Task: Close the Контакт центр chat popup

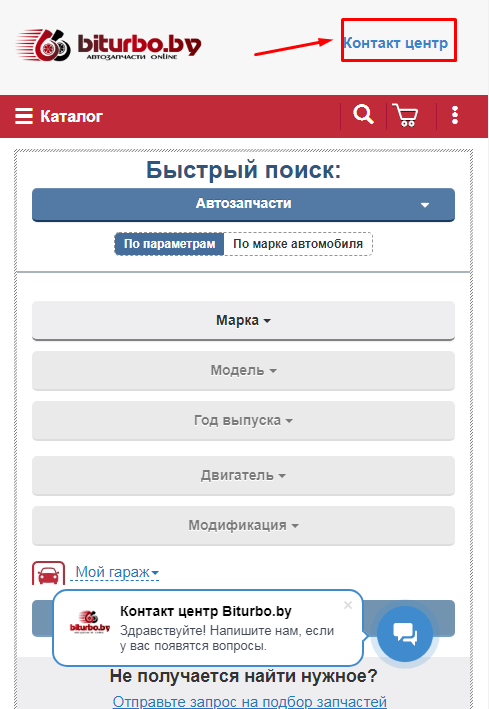Action: pos(348,605)
